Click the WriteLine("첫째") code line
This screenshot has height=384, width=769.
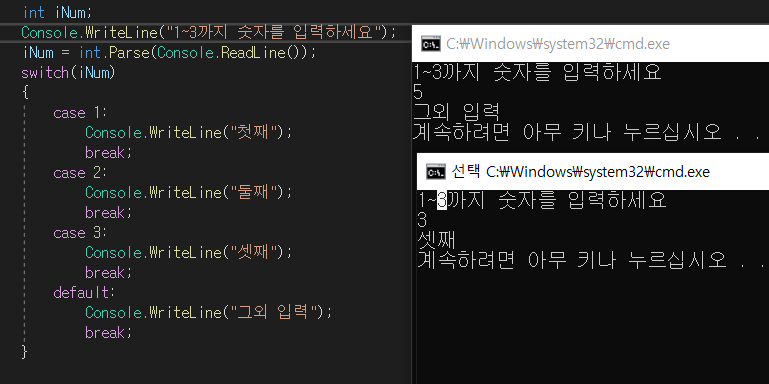click(188, 132)
